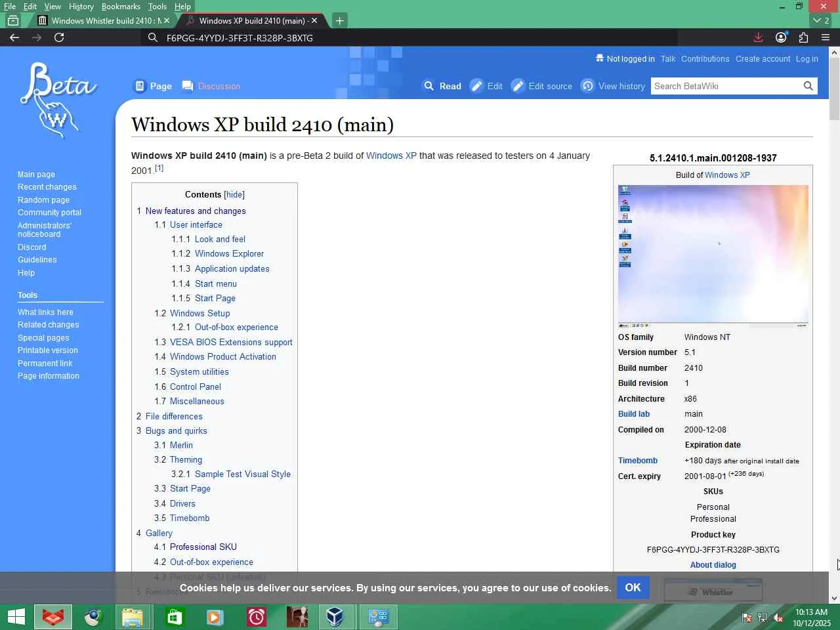This screenshot has height=630, width=840.
Task: Click the scrollbar down arrow
Action: (834, 598)
